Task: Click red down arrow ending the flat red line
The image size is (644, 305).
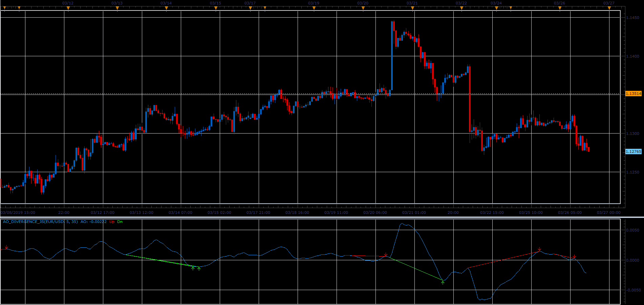Action: 386,255
